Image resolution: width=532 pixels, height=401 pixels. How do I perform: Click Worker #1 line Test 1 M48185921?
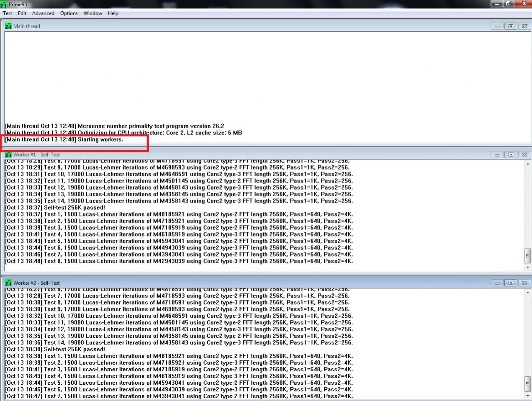click(x=179, y=214)
